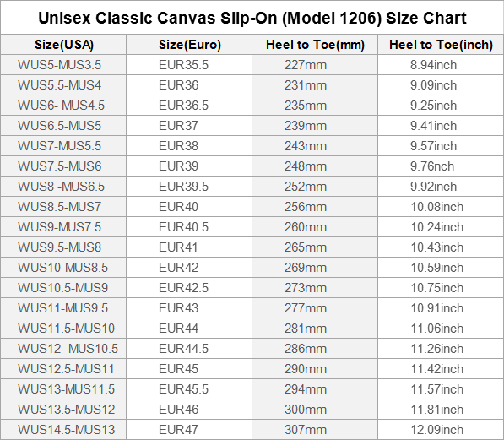Select the WUS7-MUS5.5 row label
Screen dimensions: 504x440
[x=63, y=146]
